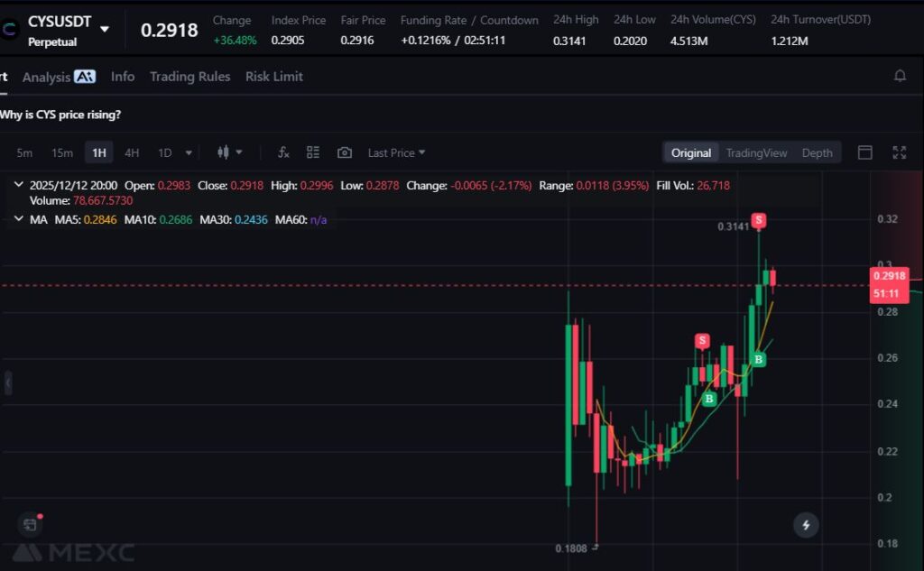Collapse the MA indicator legend row
Viewport: 924px width, 571px height.
pyautogui.click(x=19, y=219)
